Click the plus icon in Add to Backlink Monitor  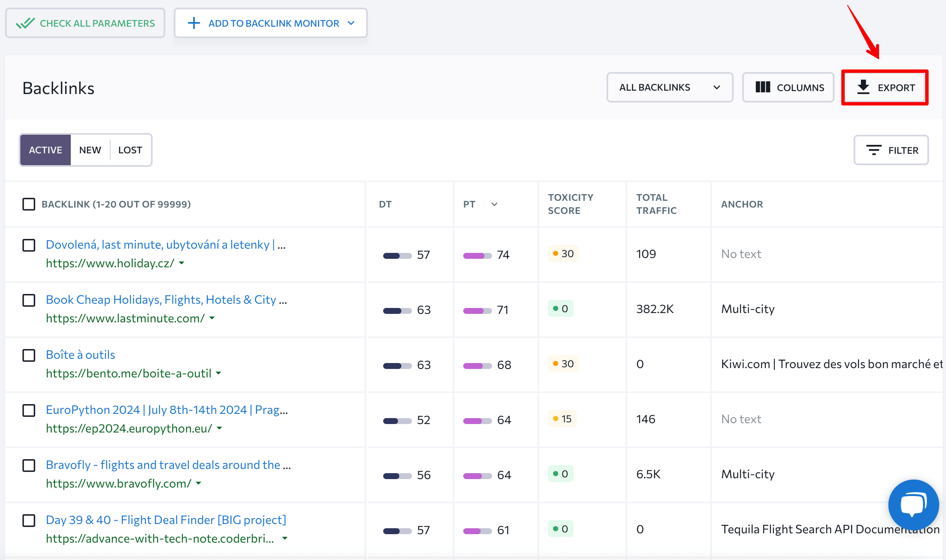click(194, 23)
